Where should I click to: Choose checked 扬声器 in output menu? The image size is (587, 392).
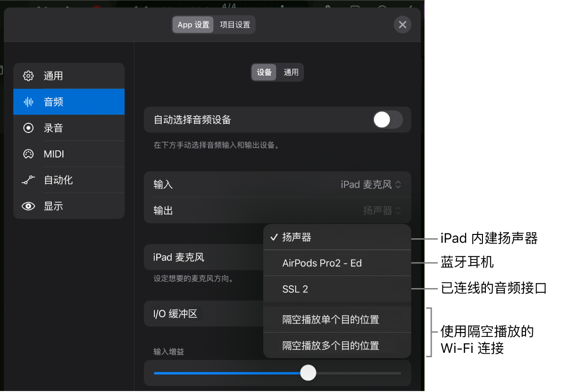click(x=337, y=237)
